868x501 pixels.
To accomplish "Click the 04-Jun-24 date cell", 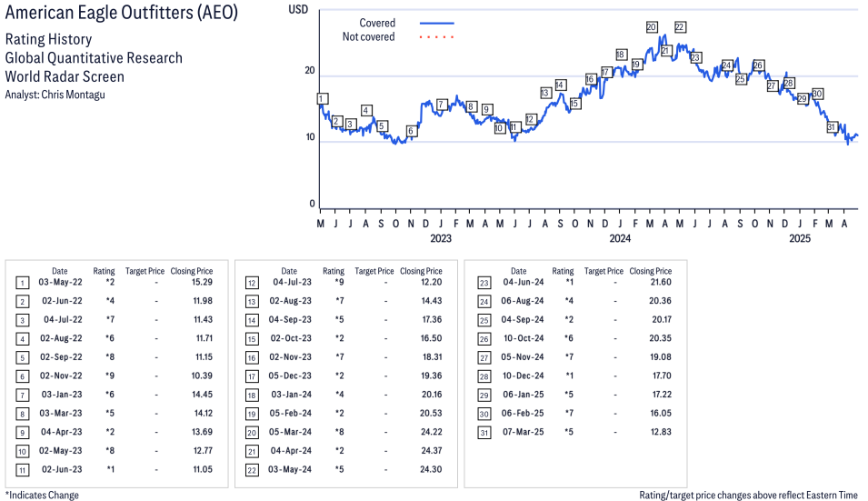I will (524, 282).
